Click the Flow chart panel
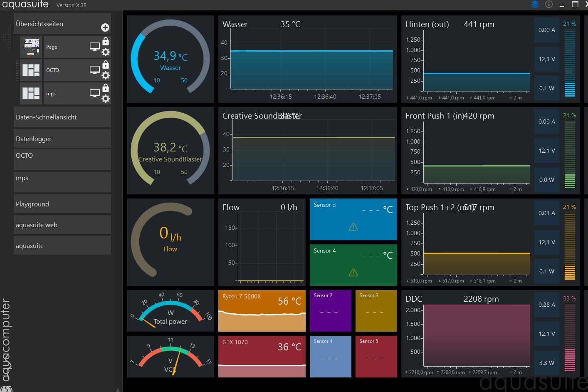588x392 pixels. click(262, 242)
